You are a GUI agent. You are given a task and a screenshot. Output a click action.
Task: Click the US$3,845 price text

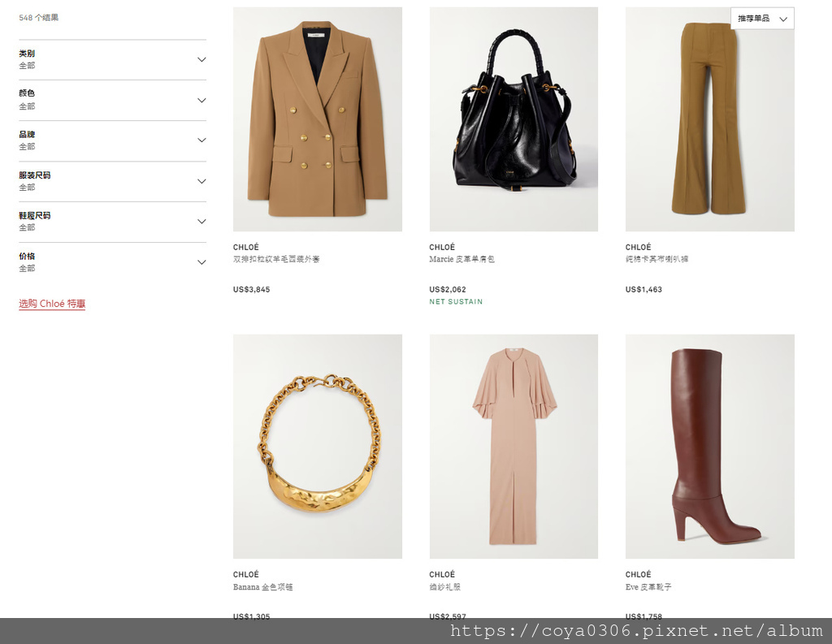click(252, 290)
